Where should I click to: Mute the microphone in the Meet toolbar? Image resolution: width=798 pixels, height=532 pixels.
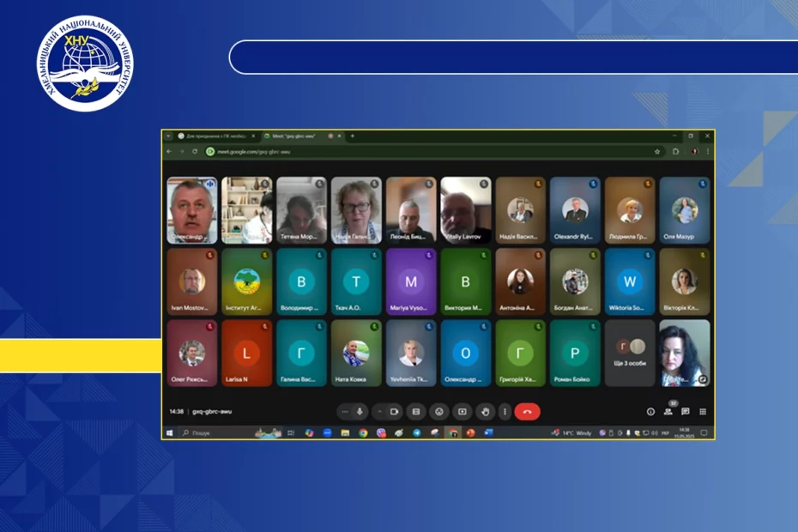pos(360,411)
